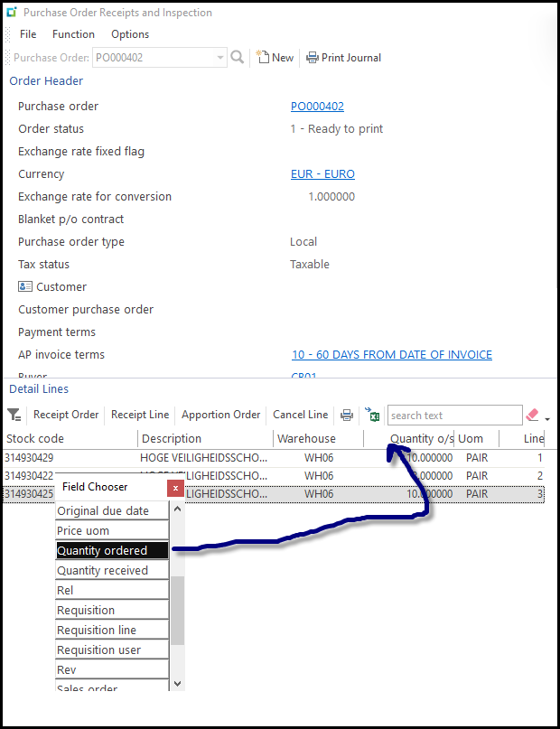Click the Receipt Order button
Viewport: 560px width, 729px height.
tap(66, 416)
